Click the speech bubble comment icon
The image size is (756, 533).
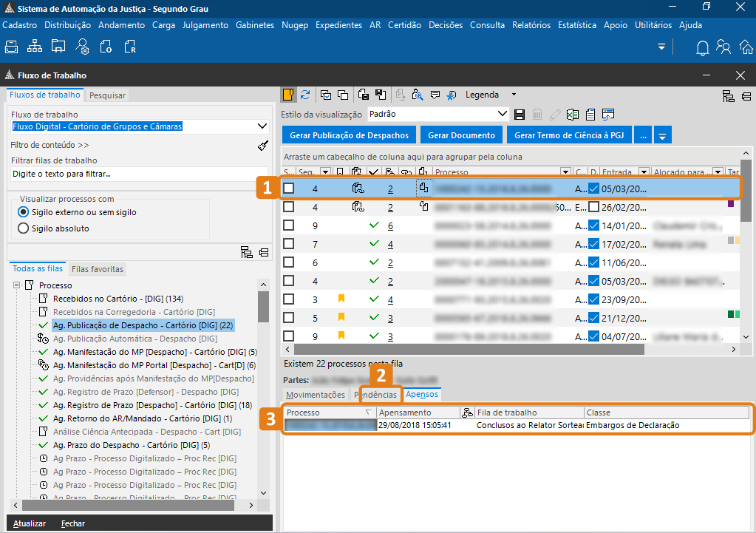[435, 95]
